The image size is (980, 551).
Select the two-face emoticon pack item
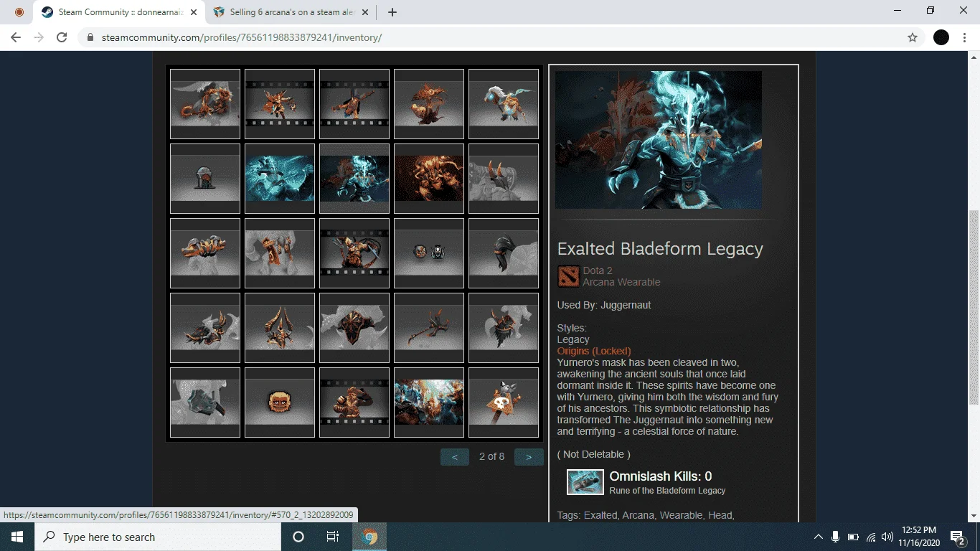click(x=429, y=253)
